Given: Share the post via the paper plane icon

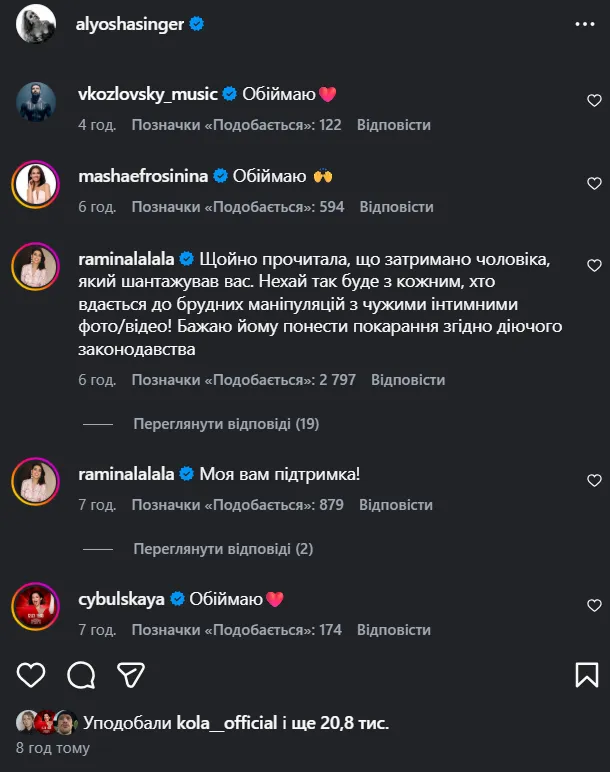Looking at the screenshot, I should (131, 675).
